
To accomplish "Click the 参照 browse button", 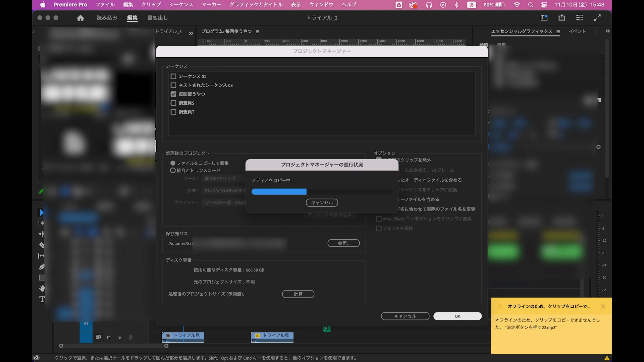I will 343,243.
